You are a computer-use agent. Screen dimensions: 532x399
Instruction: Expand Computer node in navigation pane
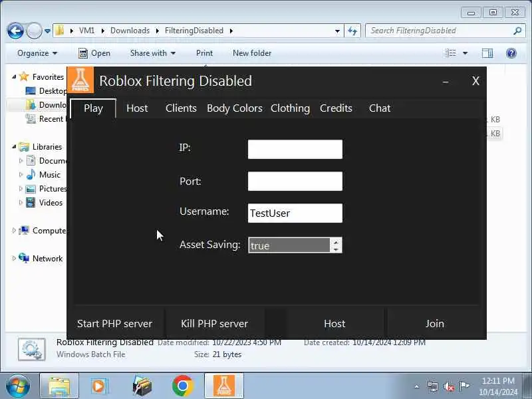[14, 231]
